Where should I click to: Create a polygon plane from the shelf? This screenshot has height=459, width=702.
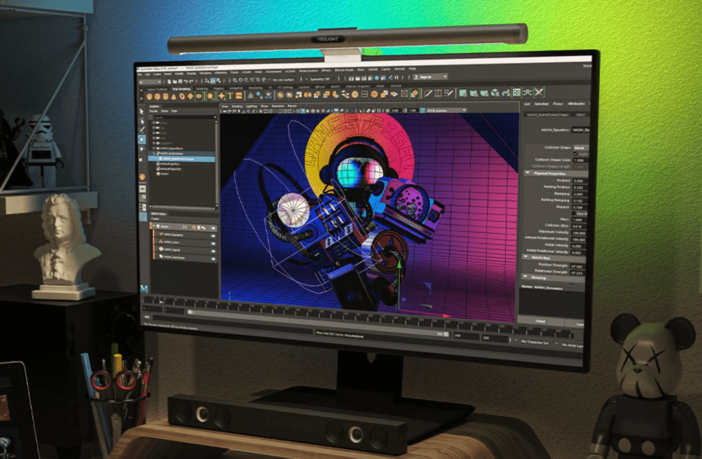190,96
